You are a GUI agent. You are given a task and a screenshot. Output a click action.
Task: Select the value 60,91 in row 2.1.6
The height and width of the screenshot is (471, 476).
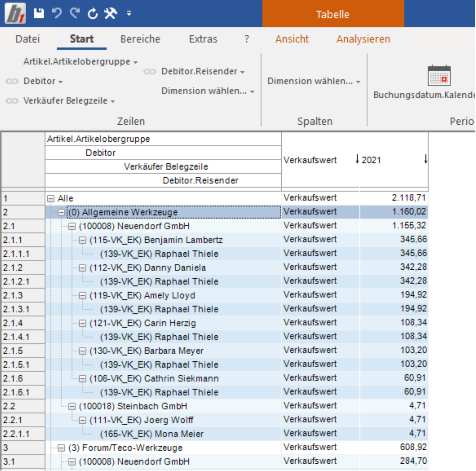click(x=394, y=378)
